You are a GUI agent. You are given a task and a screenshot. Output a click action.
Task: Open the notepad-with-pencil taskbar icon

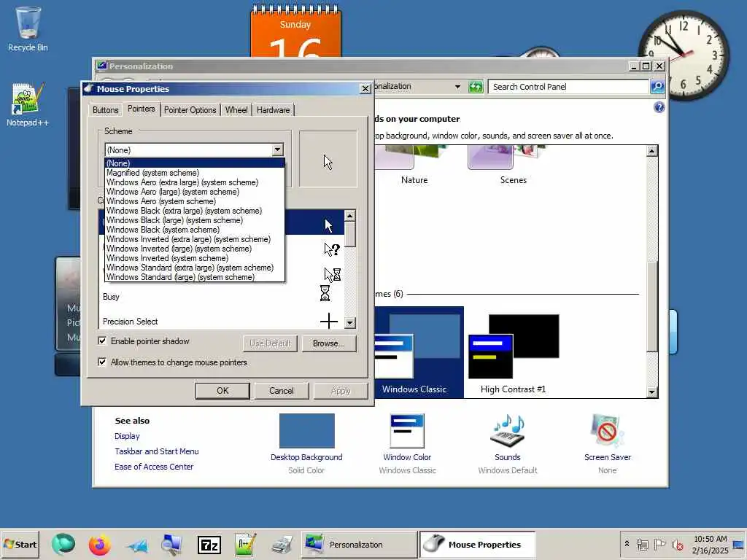(246, 544)
